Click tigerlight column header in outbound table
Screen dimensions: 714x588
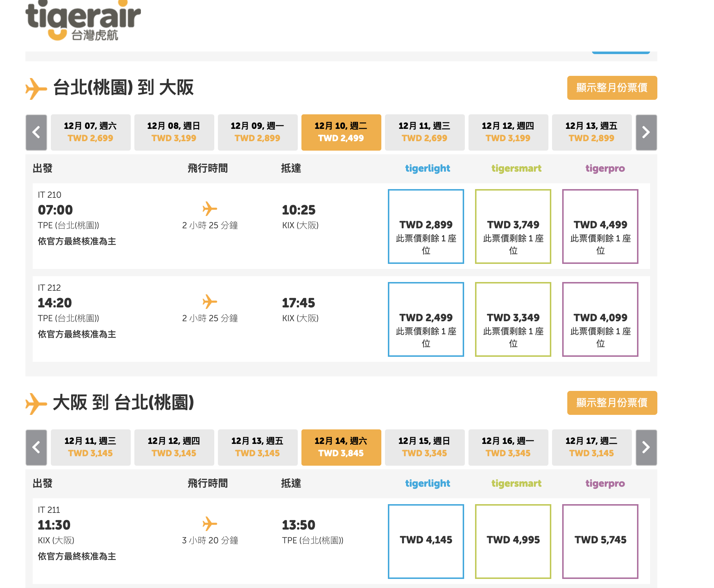tap(427, 168)
